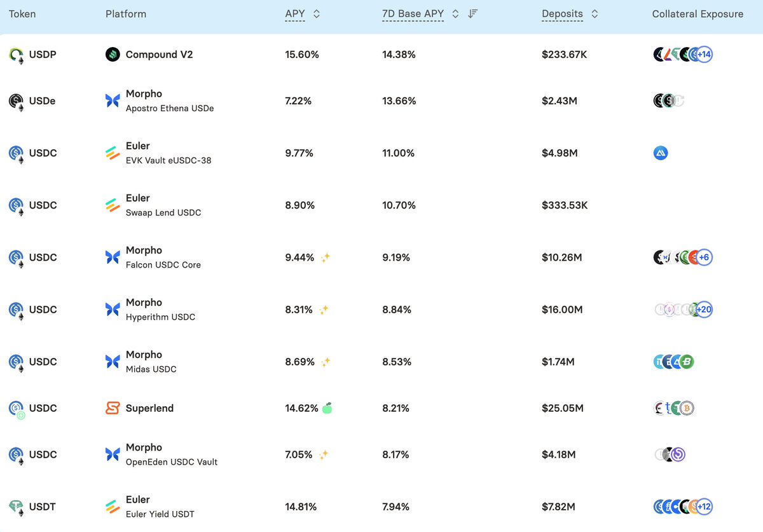Open EVK Vault eUSDC-38
Screen dimensions: 763x532
click(x=168, y=160)
